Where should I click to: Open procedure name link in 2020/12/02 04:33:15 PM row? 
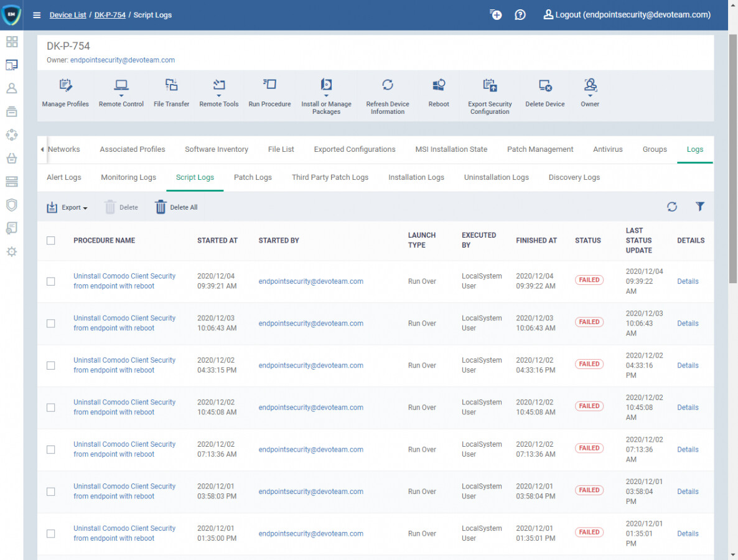click(124, 365)
